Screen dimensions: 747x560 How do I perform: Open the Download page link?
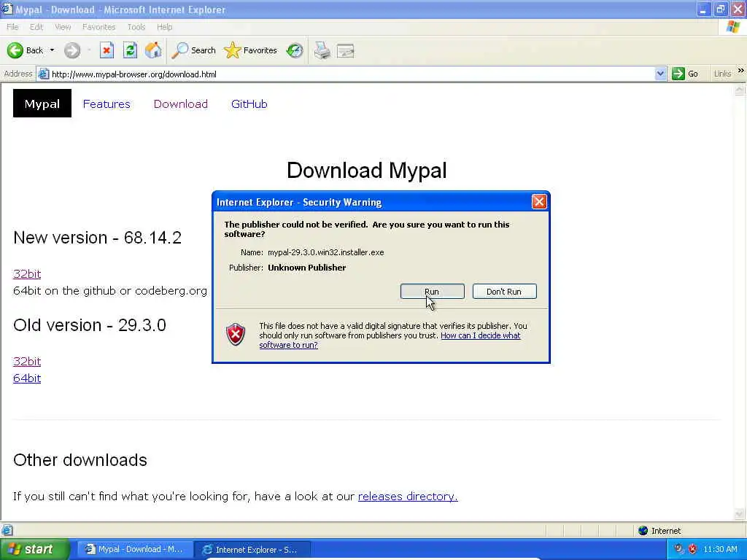[x=181, y=104]
